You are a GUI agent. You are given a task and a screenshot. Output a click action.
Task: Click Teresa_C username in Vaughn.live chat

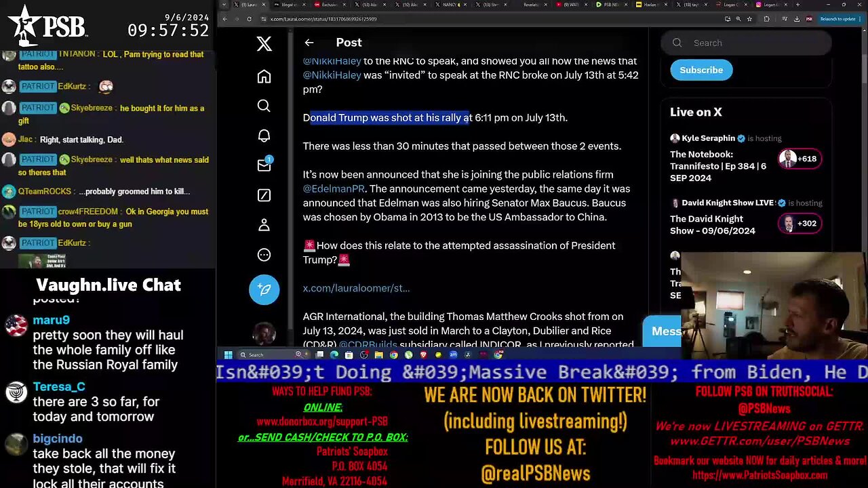tap(59, 386)
